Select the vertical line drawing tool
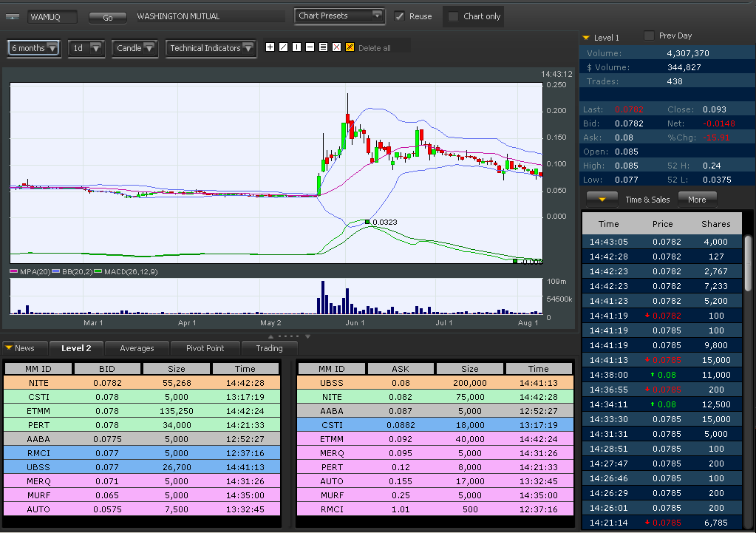Screen dimensions: 756x533 (296, 47)
